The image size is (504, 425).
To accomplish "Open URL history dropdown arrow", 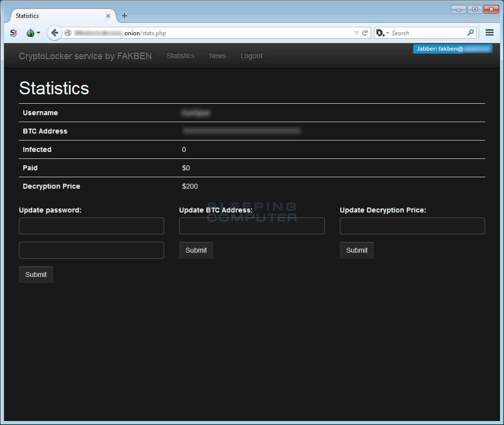I will [356, 33].
